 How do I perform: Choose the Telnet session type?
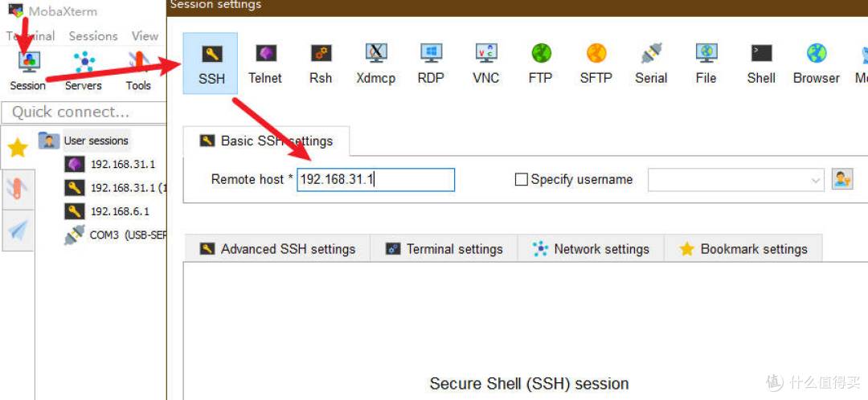point(265,63)
